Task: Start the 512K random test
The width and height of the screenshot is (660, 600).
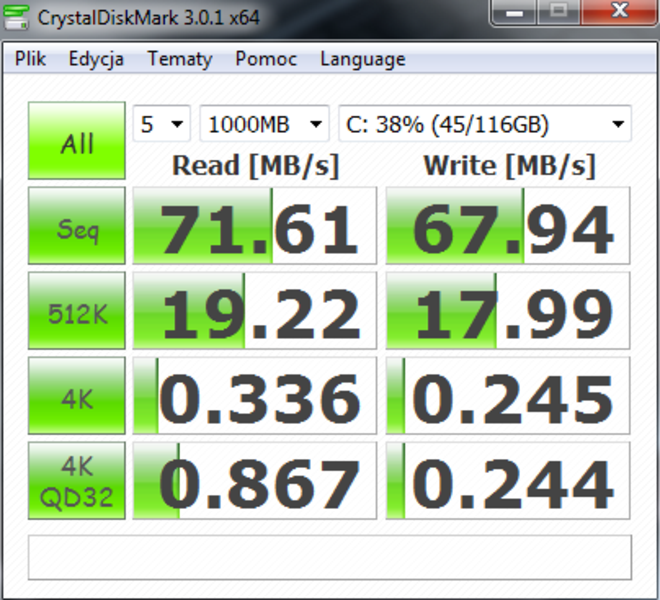Action: pos(77,311)
